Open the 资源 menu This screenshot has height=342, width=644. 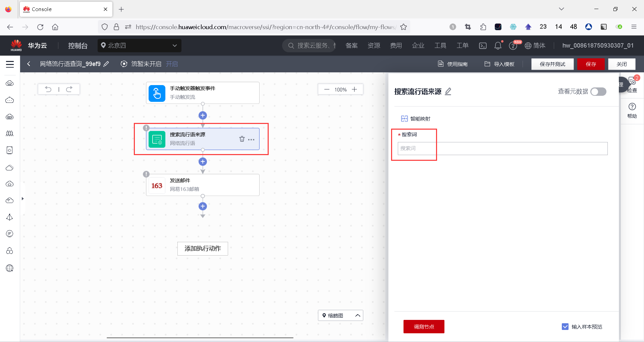click(374, 46)
